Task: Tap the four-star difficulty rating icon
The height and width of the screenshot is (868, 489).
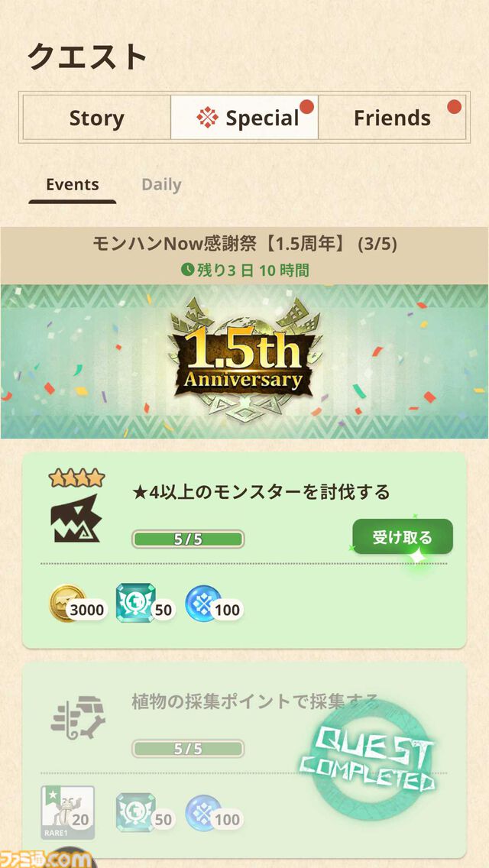Action: pyautogui.click(x=76, y=478)
